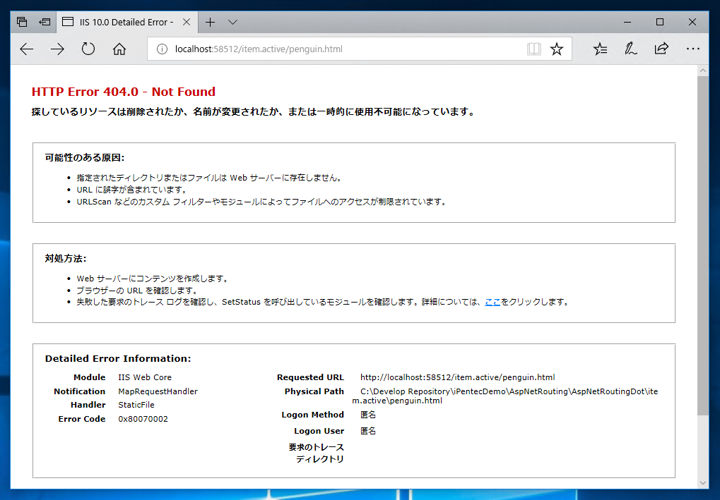Click the ブラウザーの URL を確認します line
Screen dimensions: 720x500
[137, 291]
